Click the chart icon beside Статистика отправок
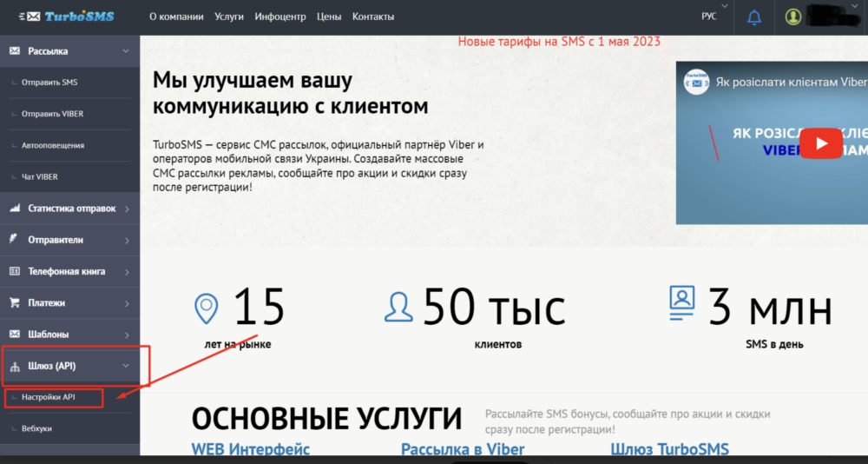Viewport: 868px width, 464px height. pyautogui.click(x=15, y=209)
